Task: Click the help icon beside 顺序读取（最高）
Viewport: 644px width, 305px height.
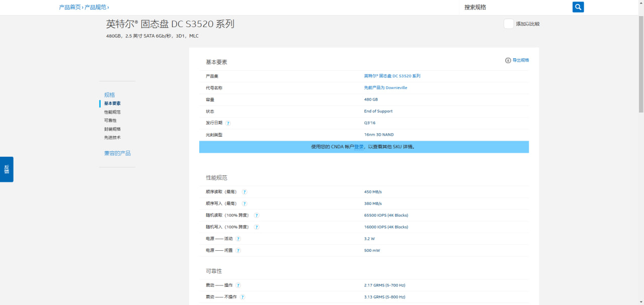Action: tap(245, 192)
